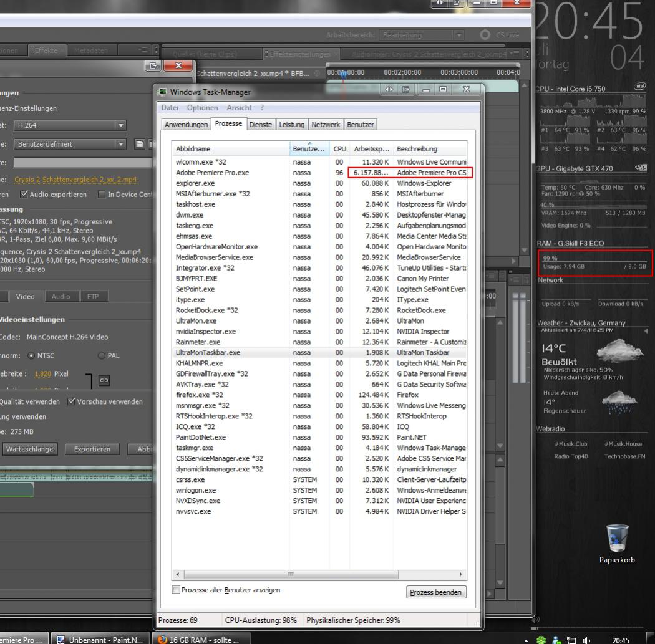Select the ICQ.exe *32 process

click(x=319, y=426)
